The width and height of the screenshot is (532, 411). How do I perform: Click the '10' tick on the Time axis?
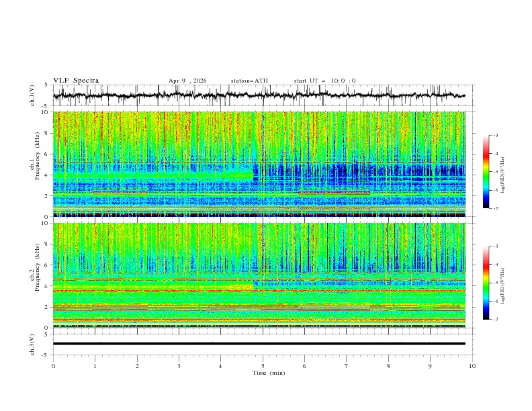[472, 366]
